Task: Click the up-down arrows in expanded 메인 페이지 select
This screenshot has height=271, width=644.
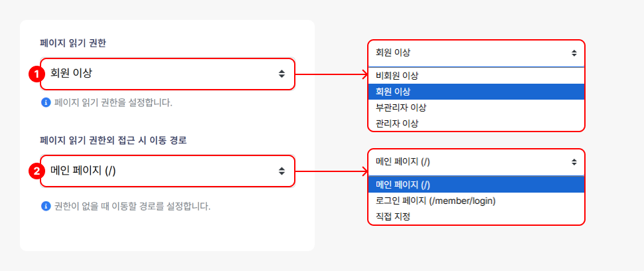Action: [x=574, y=161]
